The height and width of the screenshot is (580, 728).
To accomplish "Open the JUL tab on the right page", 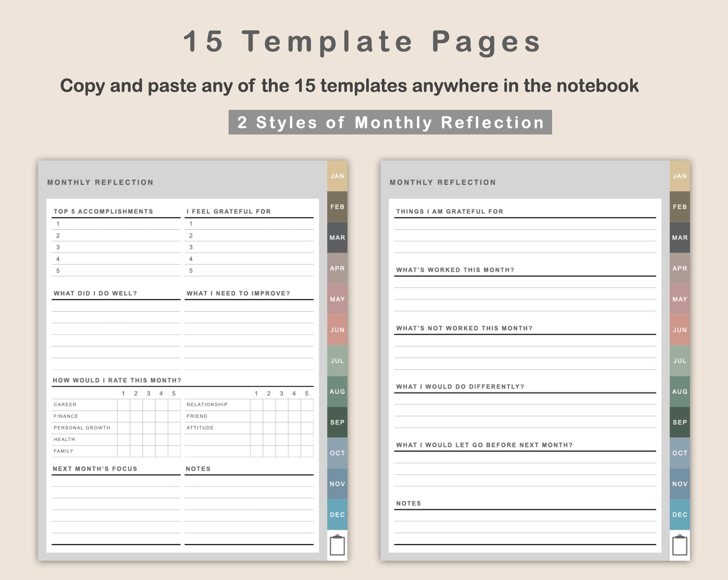I will [680, 360].
